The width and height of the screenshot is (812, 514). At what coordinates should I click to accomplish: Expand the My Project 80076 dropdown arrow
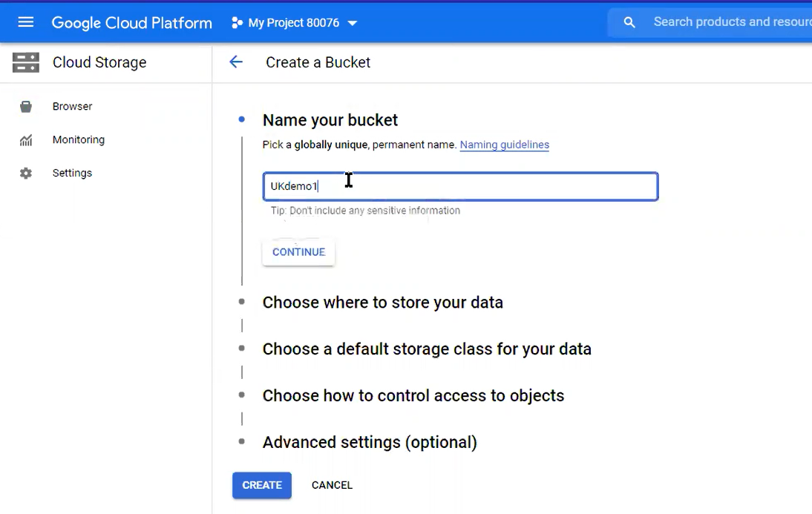coord(353,23)
